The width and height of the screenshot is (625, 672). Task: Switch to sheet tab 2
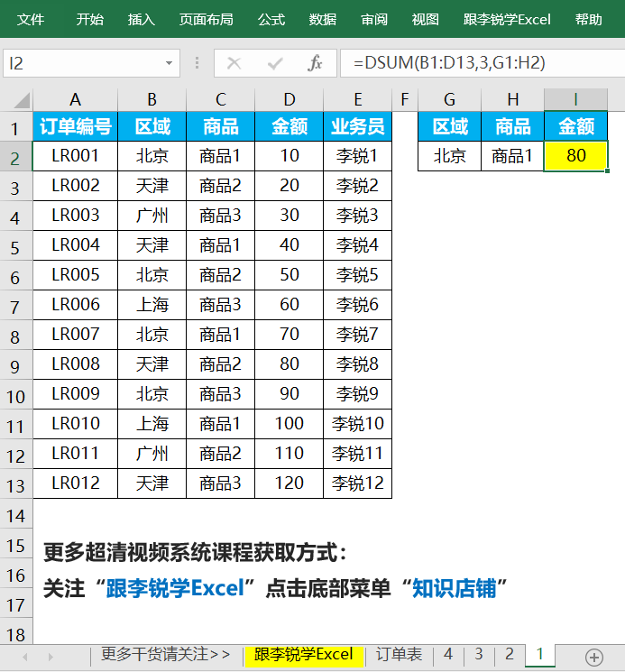[509, 655]
